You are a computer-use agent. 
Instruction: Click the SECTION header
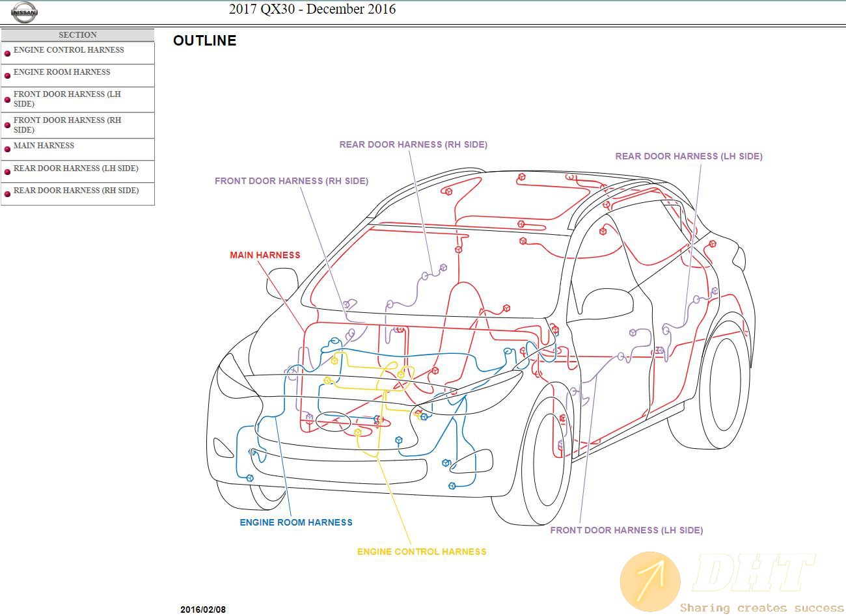pyautogui.click(x=77, y=35)
